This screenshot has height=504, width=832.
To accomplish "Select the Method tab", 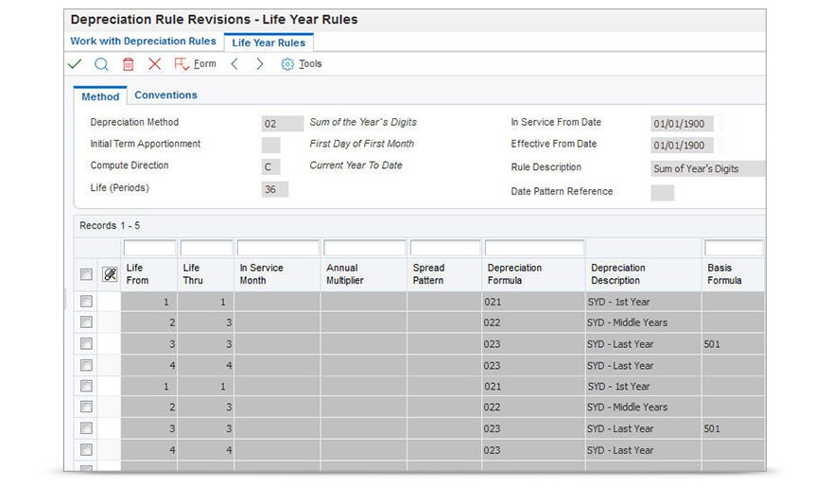I will (100, 96).
